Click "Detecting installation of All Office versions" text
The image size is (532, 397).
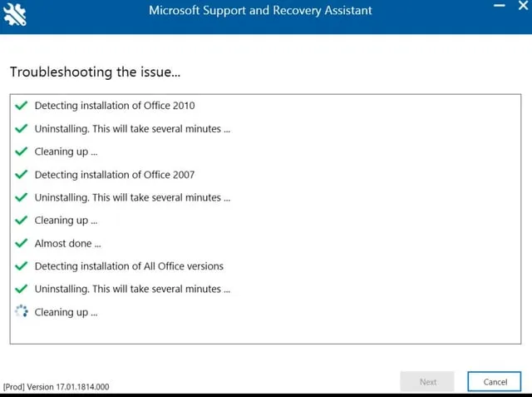pos(129,266)
